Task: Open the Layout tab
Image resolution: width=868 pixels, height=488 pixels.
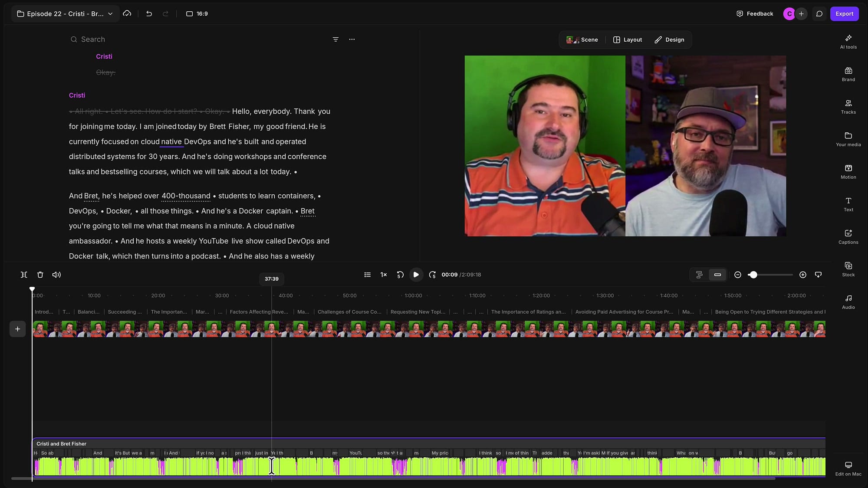Action: pos(628,40)
